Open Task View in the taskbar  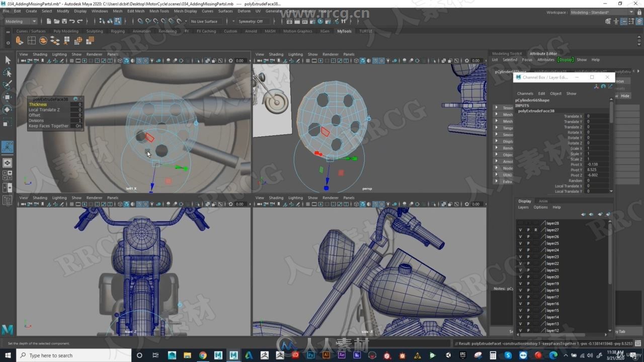[155, 355]
